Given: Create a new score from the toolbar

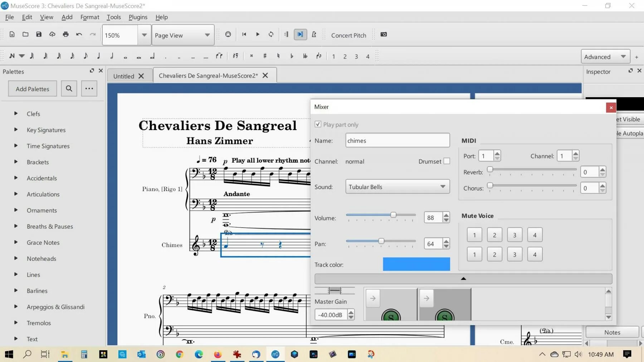Looking at the screenshot, I should (12, 35).
